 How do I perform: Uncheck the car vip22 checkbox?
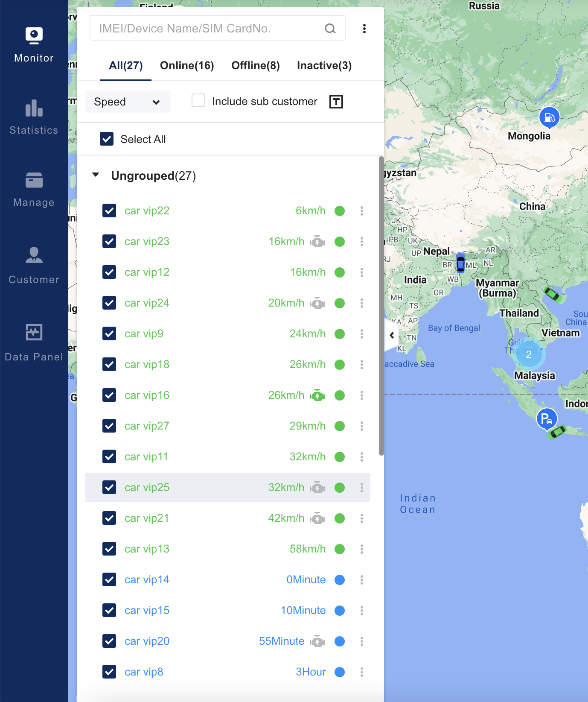109,211
